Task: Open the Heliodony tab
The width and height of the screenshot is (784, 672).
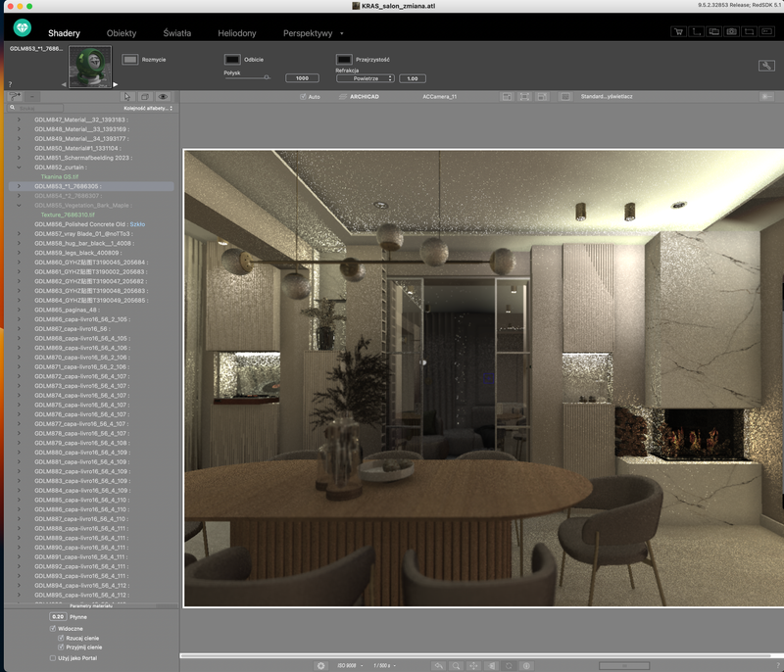Action: tap(236, 33)
